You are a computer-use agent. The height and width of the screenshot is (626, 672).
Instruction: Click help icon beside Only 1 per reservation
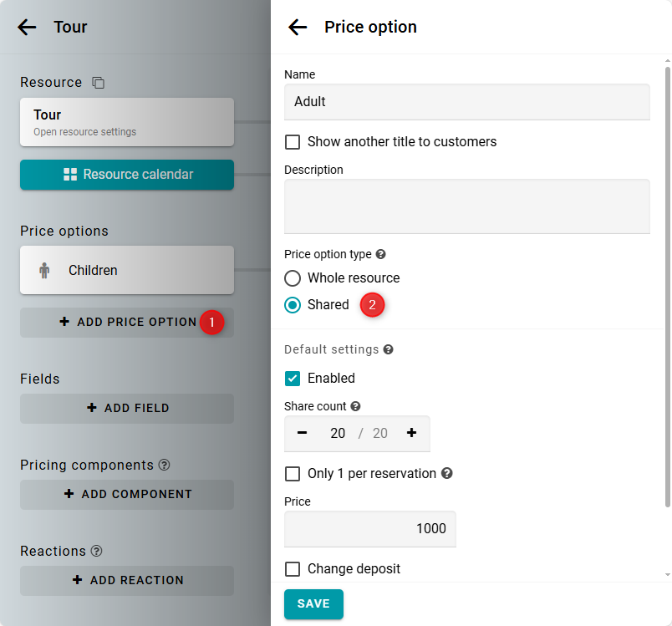(447, 473)
